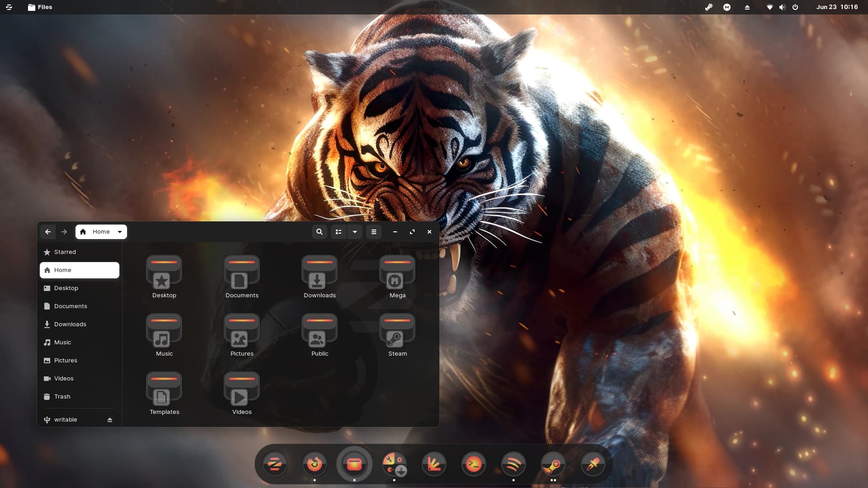The height and width of the screenshot is (488, 868).
Task: Open the software tools icon in dock
Action: [394, 464]
